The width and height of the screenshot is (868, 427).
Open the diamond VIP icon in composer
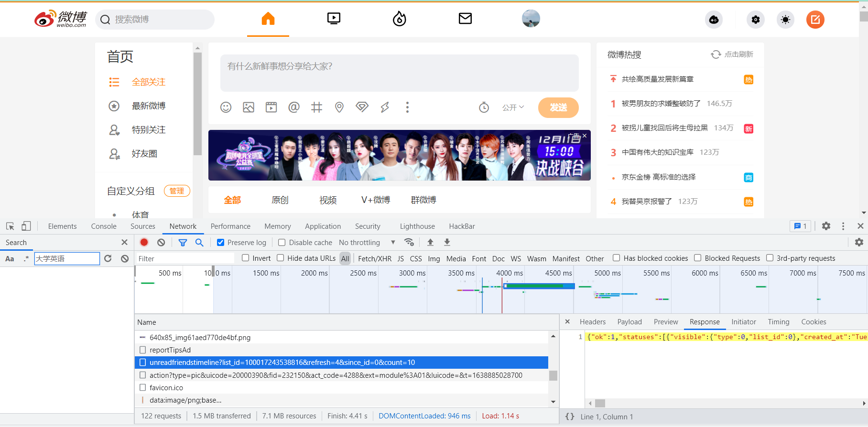coord(362,107)
